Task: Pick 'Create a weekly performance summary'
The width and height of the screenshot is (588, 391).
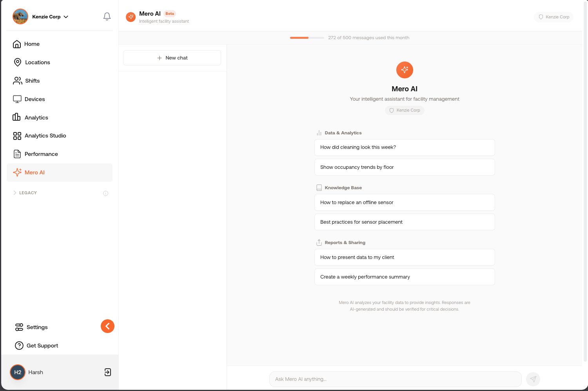Action: (x=405, y=277)
